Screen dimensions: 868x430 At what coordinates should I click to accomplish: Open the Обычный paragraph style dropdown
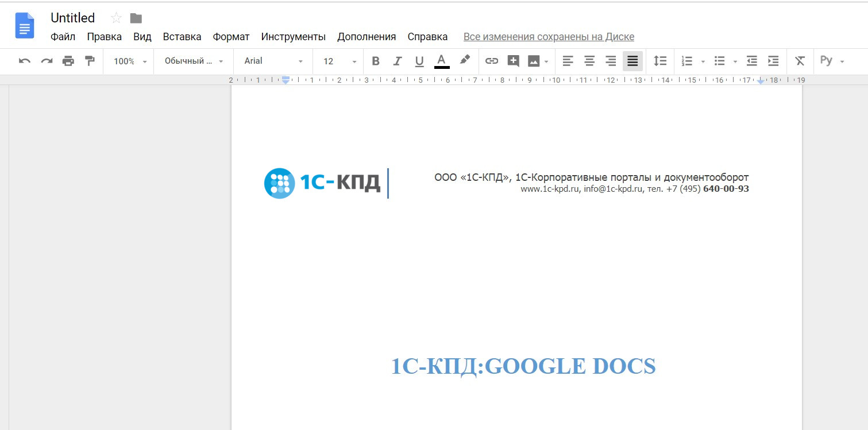pos(194,61)
